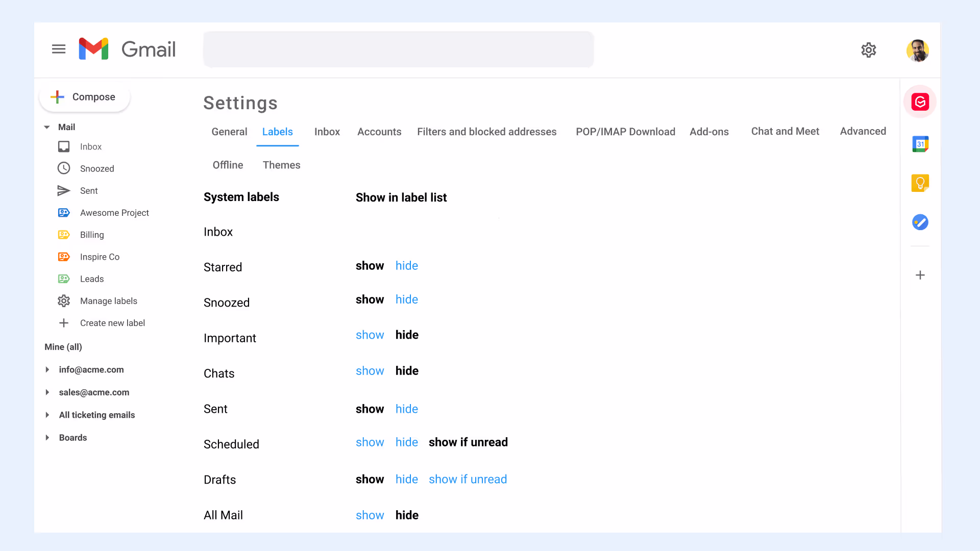
Task: Open the Billing label
Action: click(x=92, y=235)
